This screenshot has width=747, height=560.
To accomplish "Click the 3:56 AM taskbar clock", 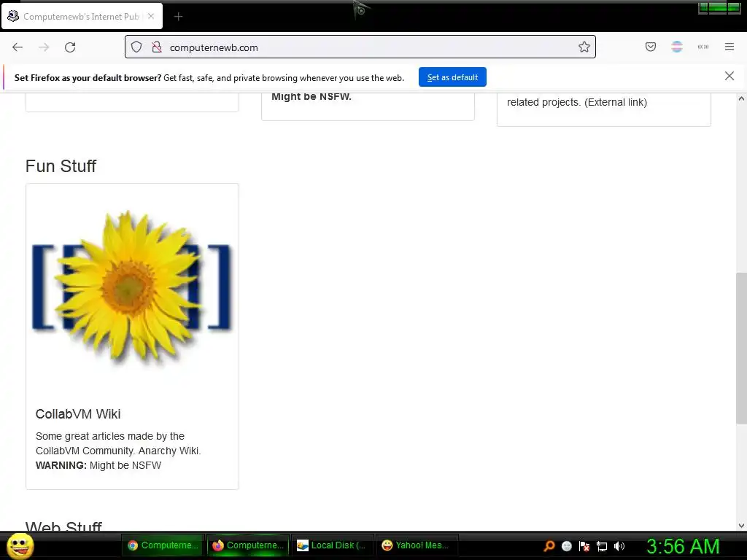I will [x=683, y=546].
